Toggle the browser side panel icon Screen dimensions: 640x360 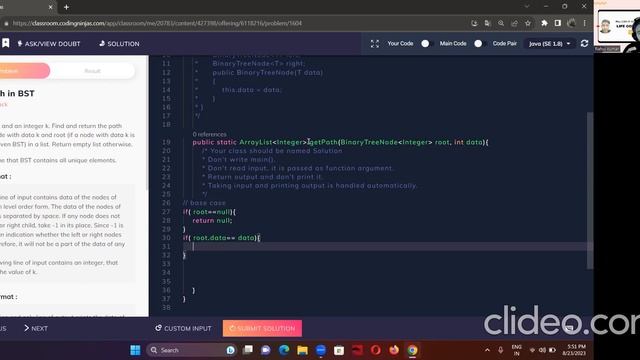point(558,23)
